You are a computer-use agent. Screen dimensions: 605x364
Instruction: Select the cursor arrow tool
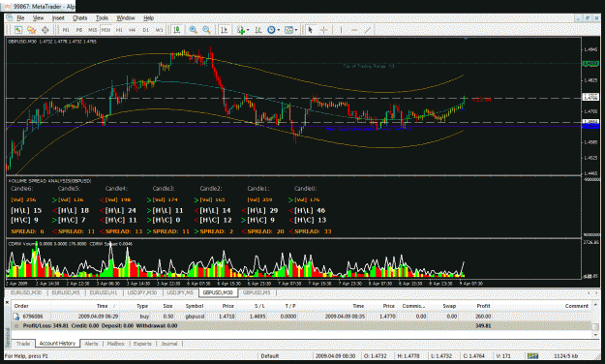pos(310,30)
